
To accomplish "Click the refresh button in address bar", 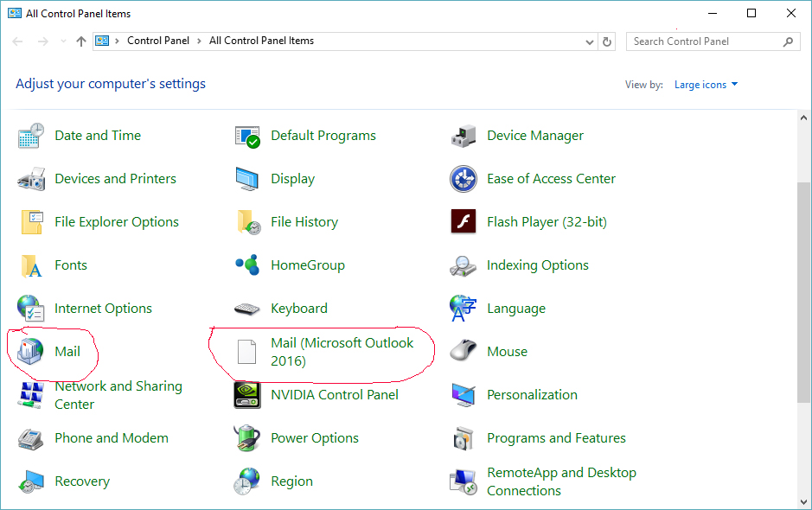I will (608, 40).
